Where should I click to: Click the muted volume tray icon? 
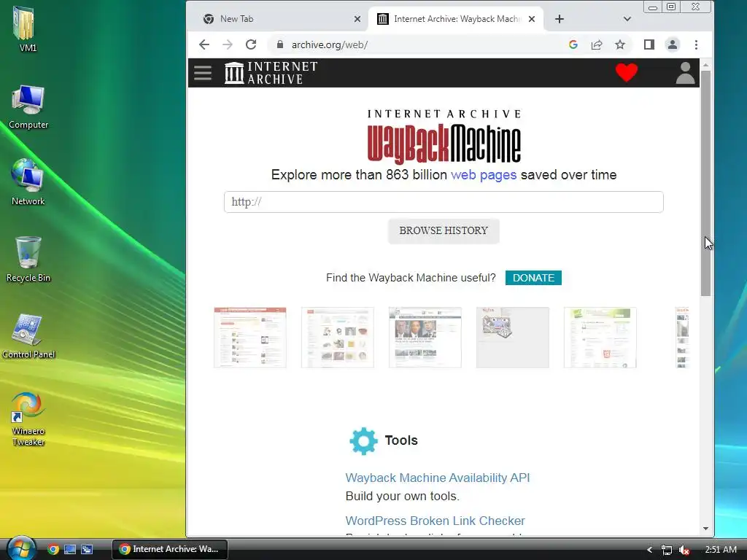point(684,550)
